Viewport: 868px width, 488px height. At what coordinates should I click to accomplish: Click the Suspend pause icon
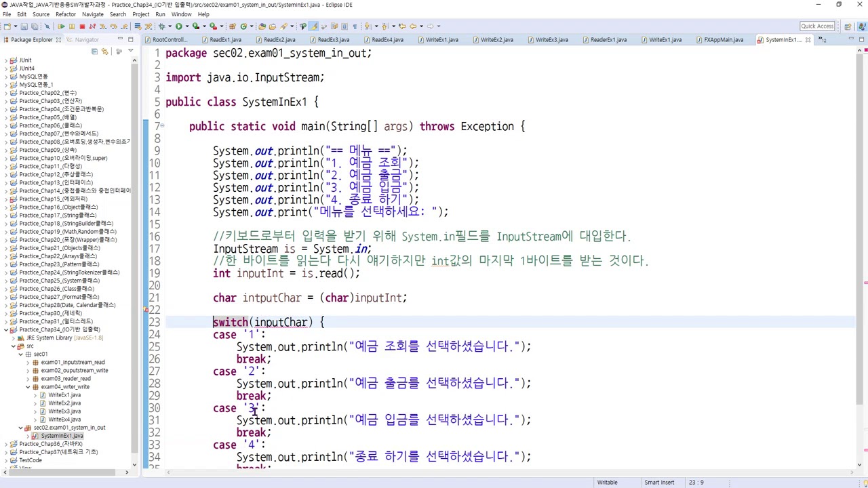pos(71,26)
